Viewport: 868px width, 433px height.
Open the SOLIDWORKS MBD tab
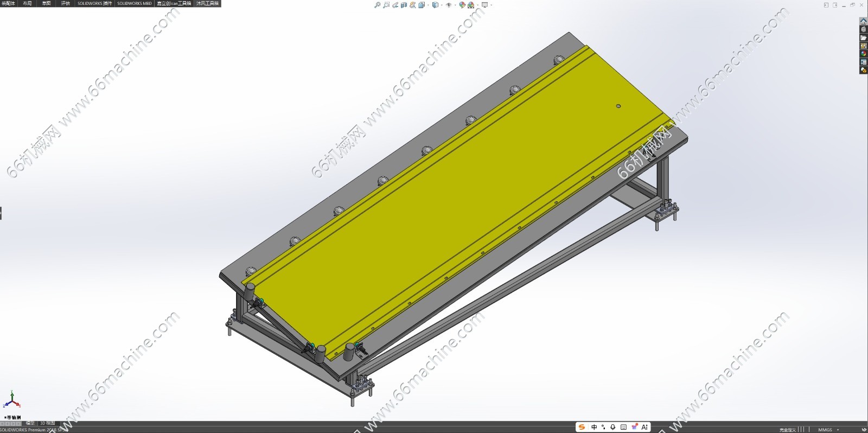(135, 3)
